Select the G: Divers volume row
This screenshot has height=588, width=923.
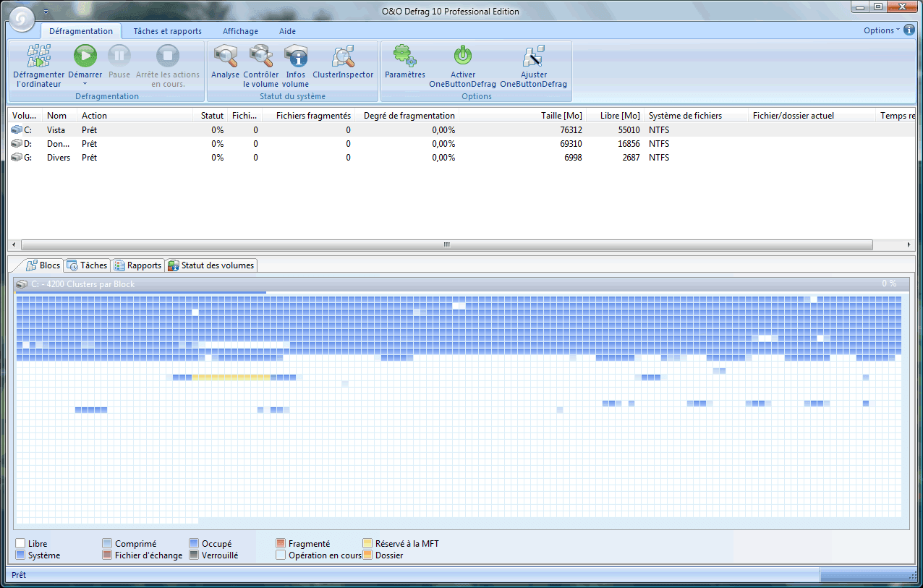point(461,158)
